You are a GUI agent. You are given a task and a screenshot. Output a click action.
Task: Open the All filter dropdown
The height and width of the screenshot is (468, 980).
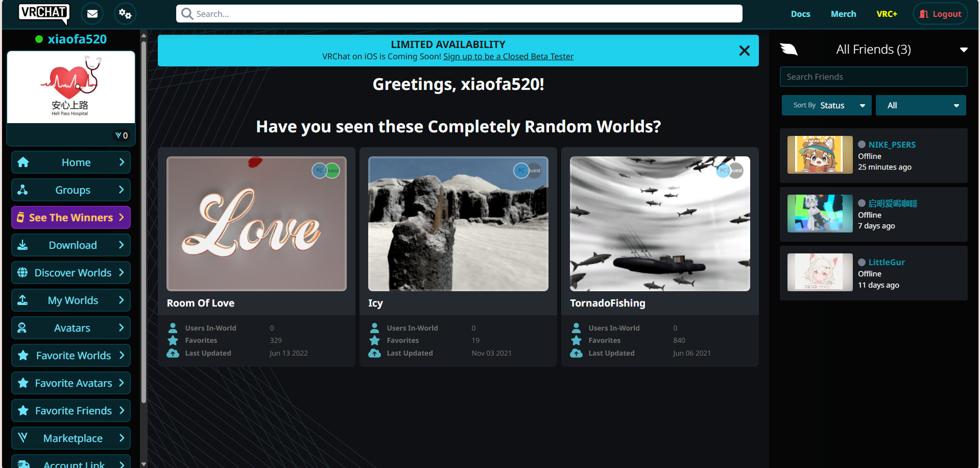(x=920, y=105)
